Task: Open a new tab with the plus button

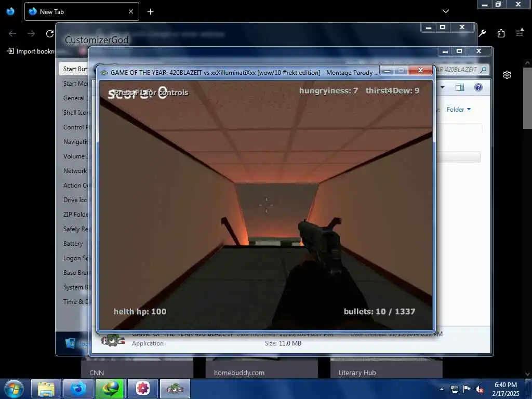Action: pos(150,12)
